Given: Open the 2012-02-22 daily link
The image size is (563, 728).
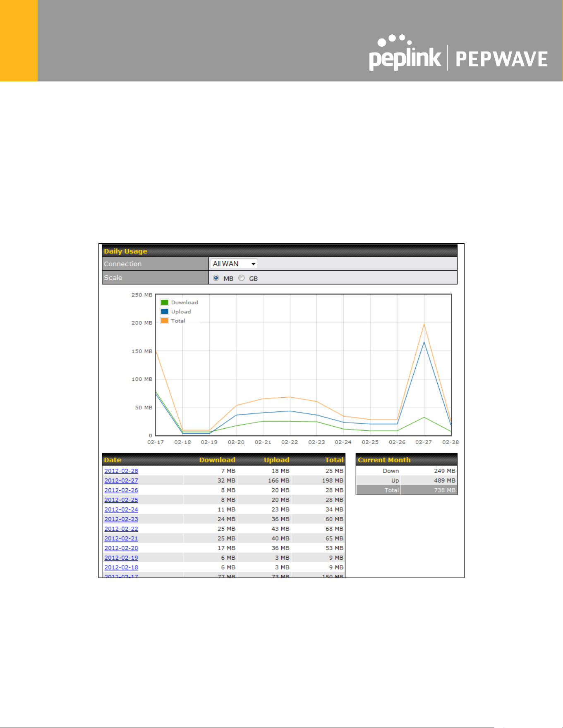Looking at the screenshot, I should pos(121,529).
